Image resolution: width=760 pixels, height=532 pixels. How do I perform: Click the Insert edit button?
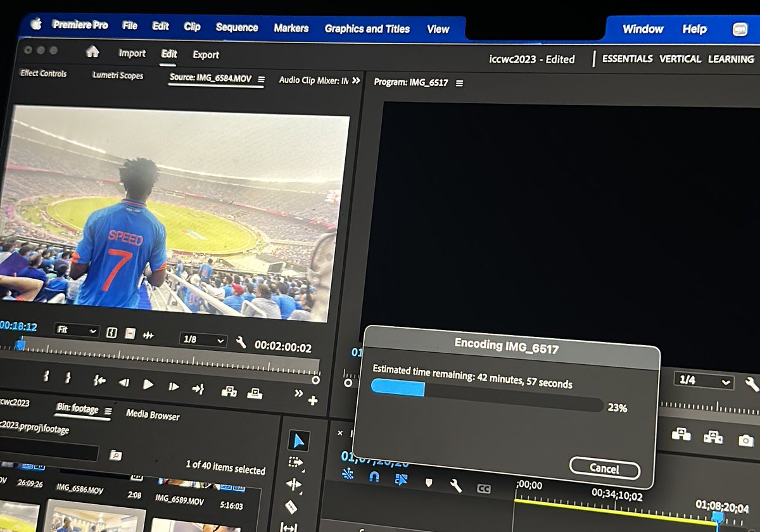(229, 391)
